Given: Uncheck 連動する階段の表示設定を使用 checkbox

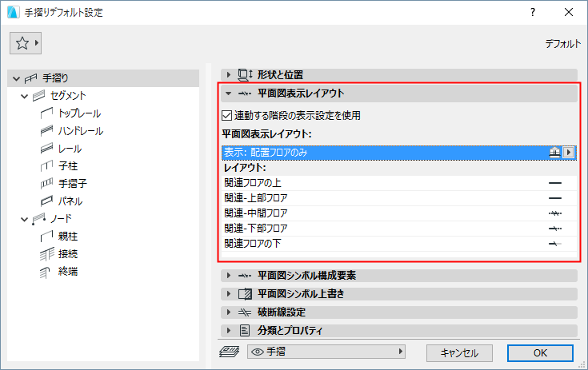Looking at the screenshot, I should pyautogui.click(x=227, y=115).
